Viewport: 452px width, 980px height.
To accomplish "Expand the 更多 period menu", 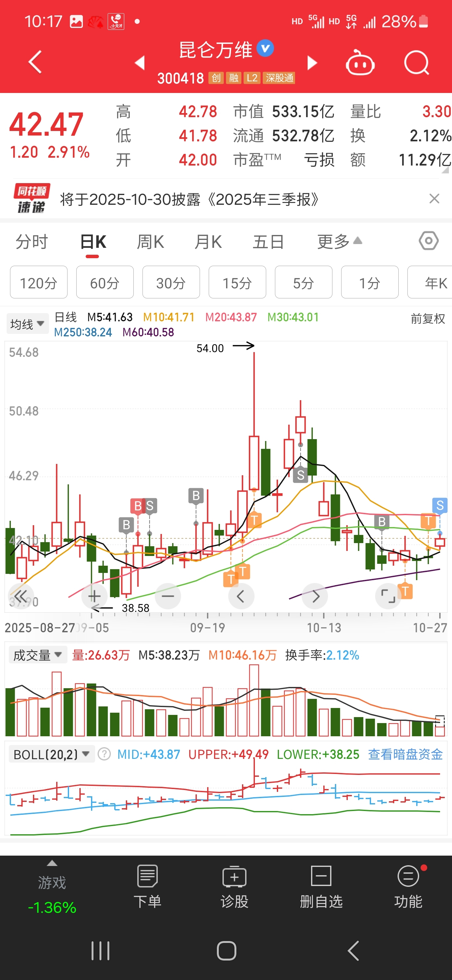I will click(340, 242).
